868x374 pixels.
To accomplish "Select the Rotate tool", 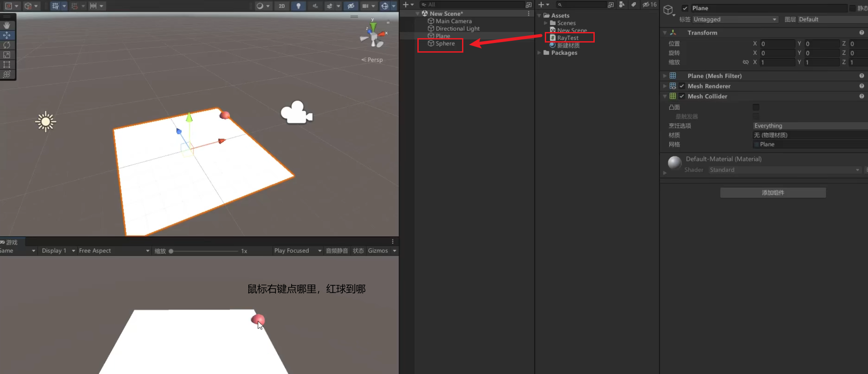I will coord(7,45).
